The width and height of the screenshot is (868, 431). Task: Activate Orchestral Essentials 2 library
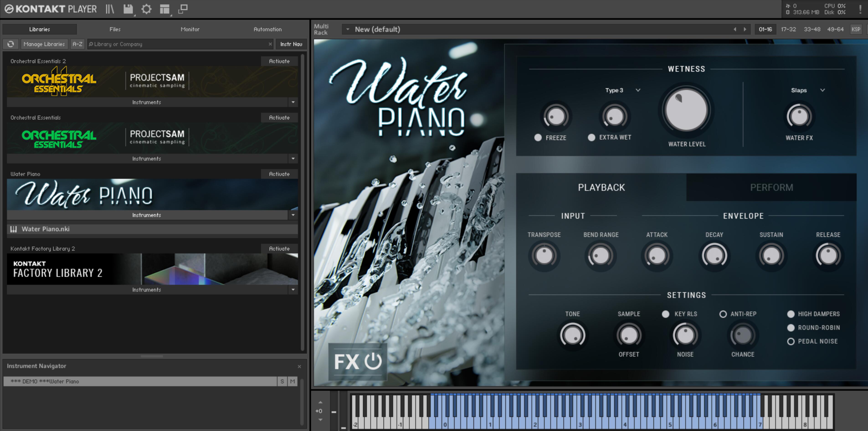279,61
